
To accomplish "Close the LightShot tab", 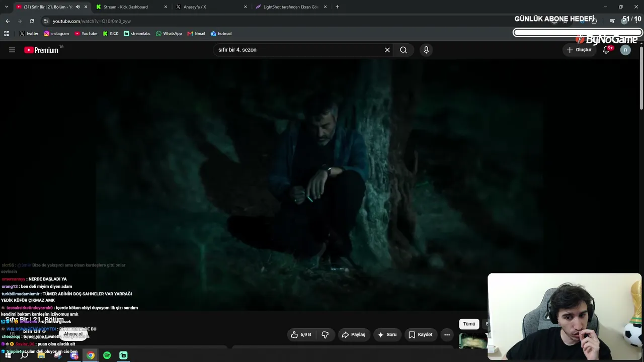I will [x=326, y=7].
